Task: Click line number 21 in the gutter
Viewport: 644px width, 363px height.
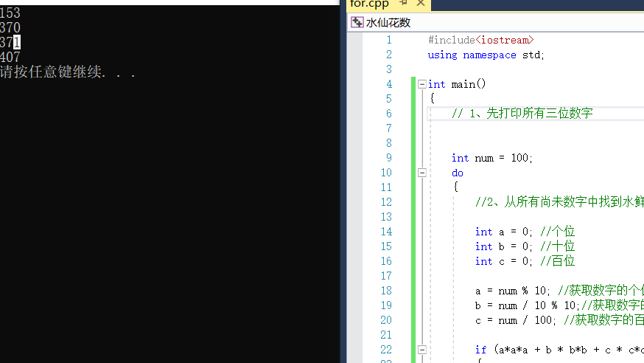Action: (x=386, y=335)
